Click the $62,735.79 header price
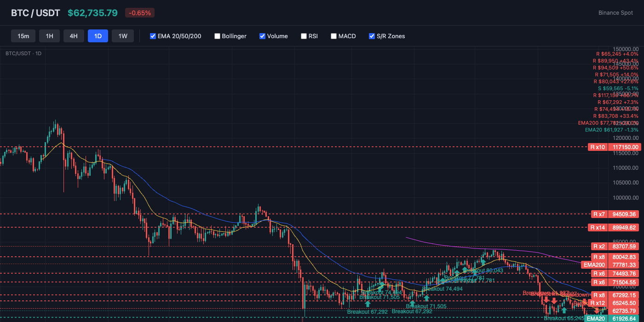 pos(92,13)
